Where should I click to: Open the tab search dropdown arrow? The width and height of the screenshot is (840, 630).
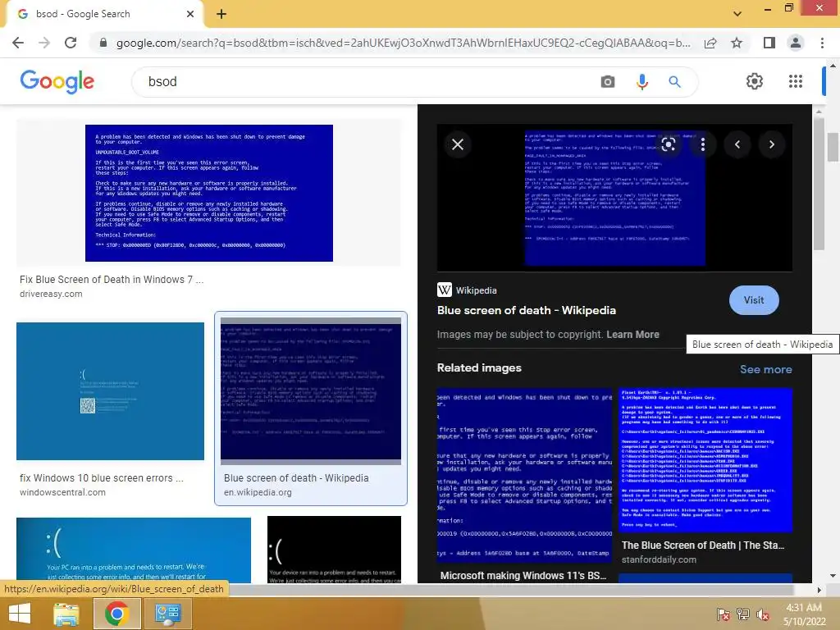click(737, 14)
